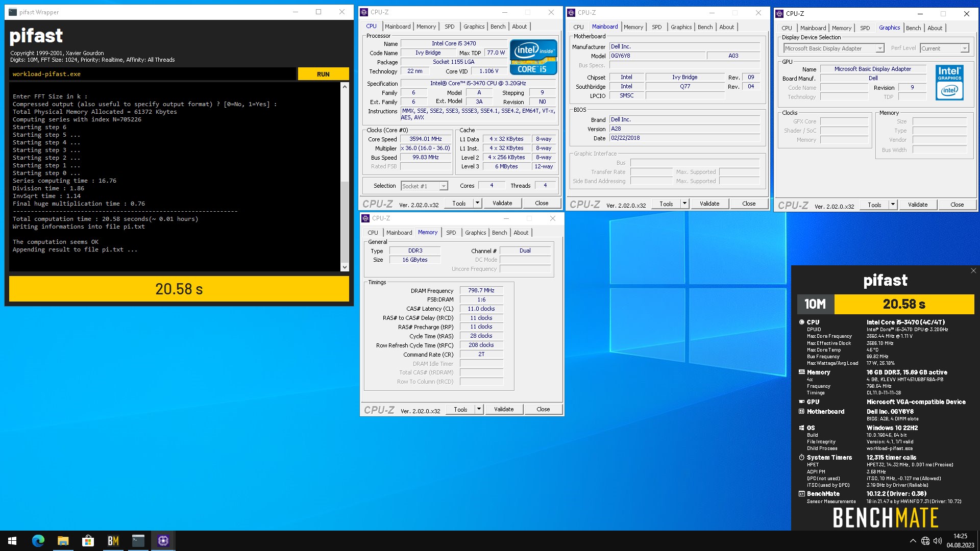Switch to Mainboard tab in CPU window
The height and width of the screenshot is (551, 980).
tap(398, 27)
